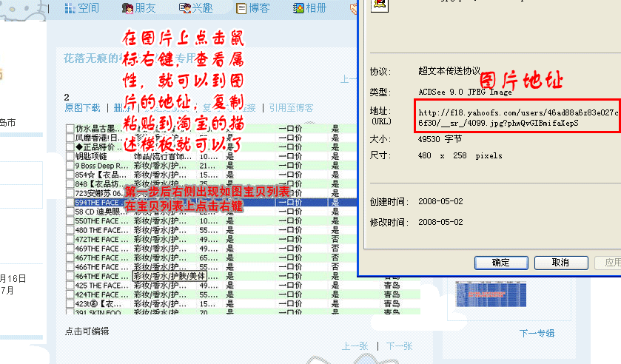Image resolution: width=621 pixels, height=364 pixels.
Task: Open the 兴趣 icon in top navigation
Action: tap(185, 8)
